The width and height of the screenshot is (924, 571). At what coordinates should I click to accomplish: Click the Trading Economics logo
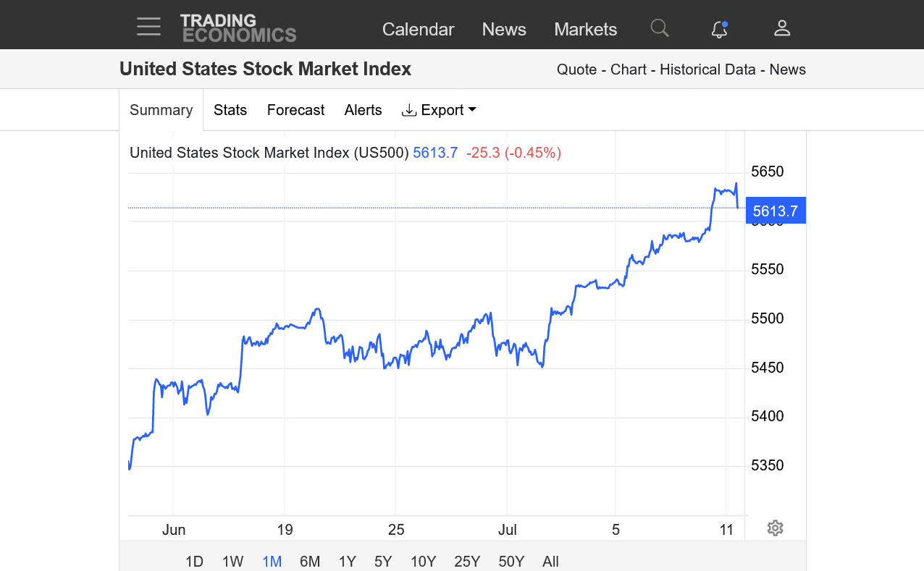[238, 28]
